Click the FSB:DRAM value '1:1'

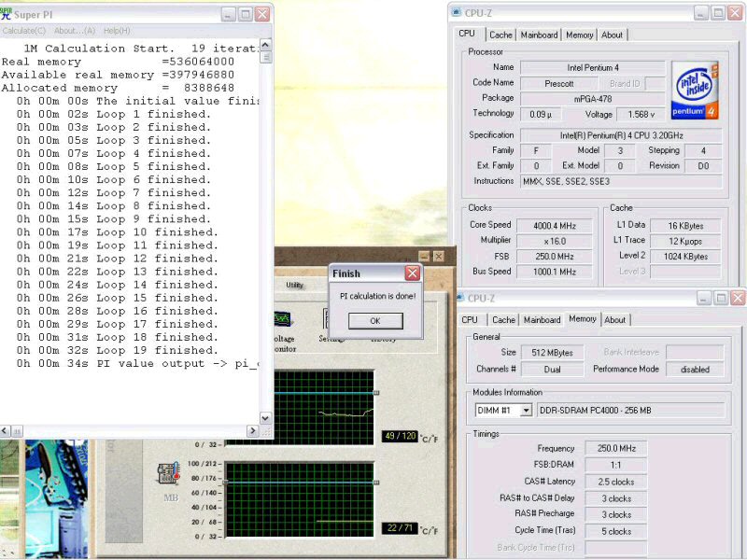(x=615, y=465)
